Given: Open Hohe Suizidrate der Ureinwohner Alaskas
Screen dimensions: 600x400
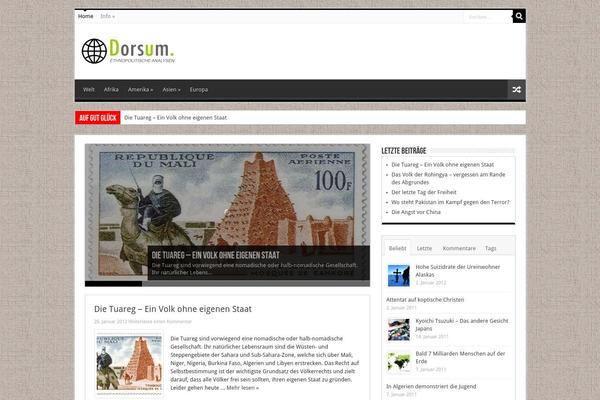Looking at the screenshot, I should 458,271.
